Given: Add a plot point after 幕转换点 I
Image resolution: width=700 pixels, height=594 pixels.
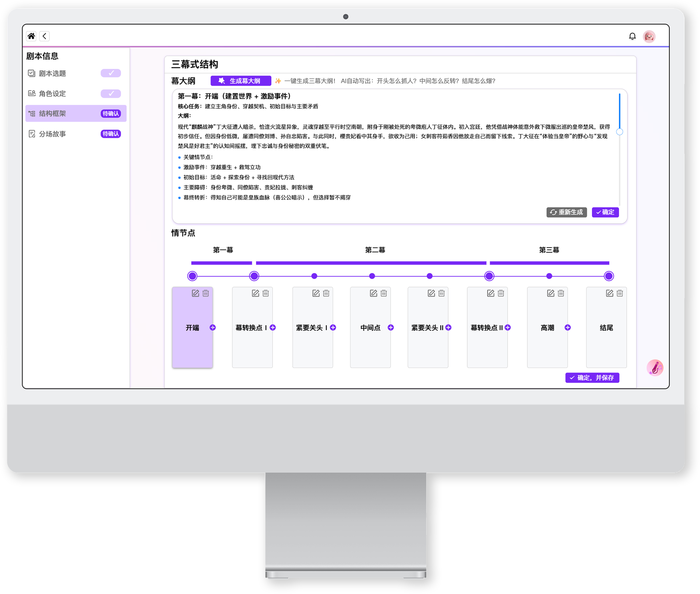Looking at the screenshot, I should (x=273, y=328).
